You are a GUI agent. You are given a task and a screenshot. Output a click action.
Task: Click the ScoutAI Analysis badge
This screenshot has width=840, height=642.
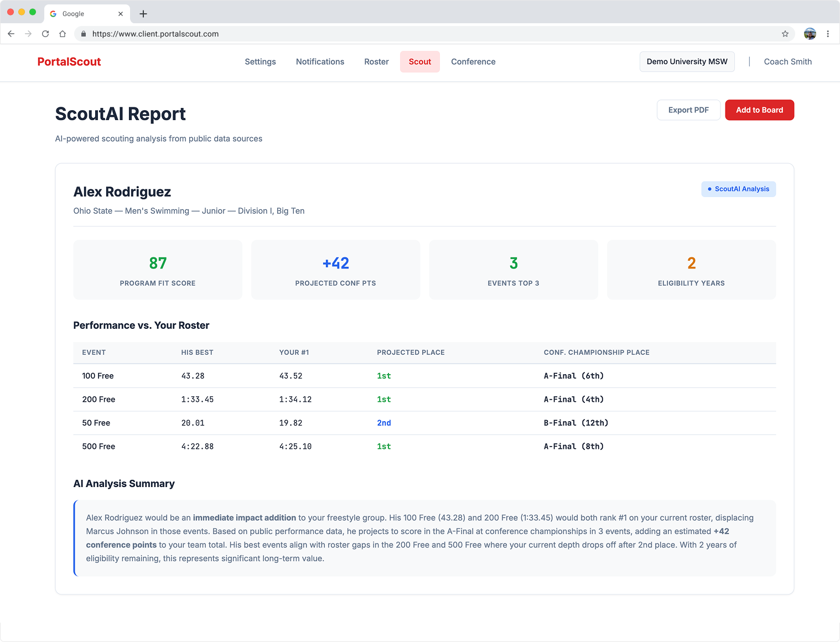click(x=739, y=189)
